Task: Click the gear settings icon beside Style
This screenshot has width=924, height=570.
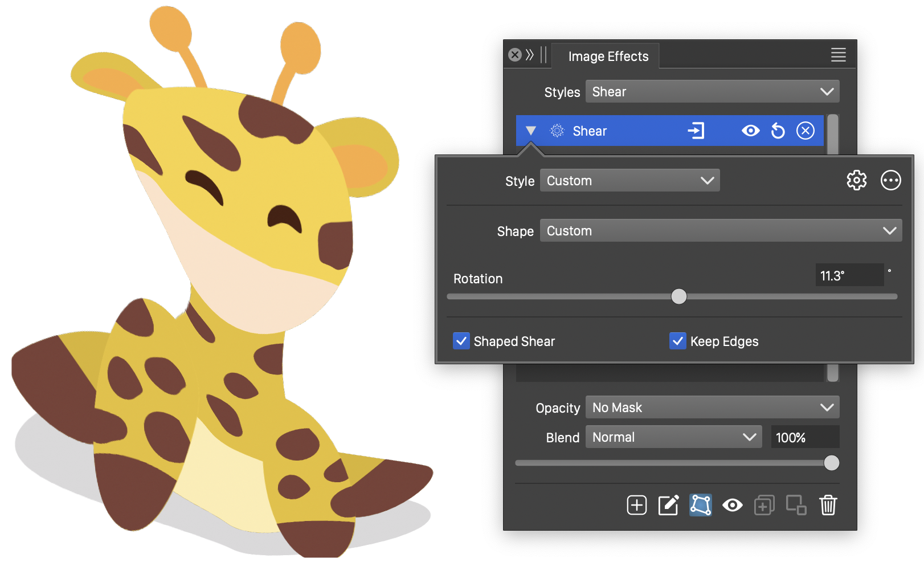Action: 856,180
